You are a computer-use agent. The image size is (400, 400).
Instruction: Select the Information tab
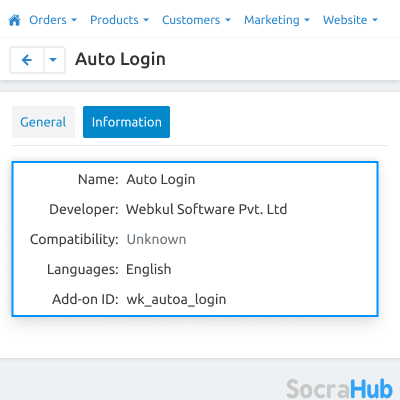[126, 122]
